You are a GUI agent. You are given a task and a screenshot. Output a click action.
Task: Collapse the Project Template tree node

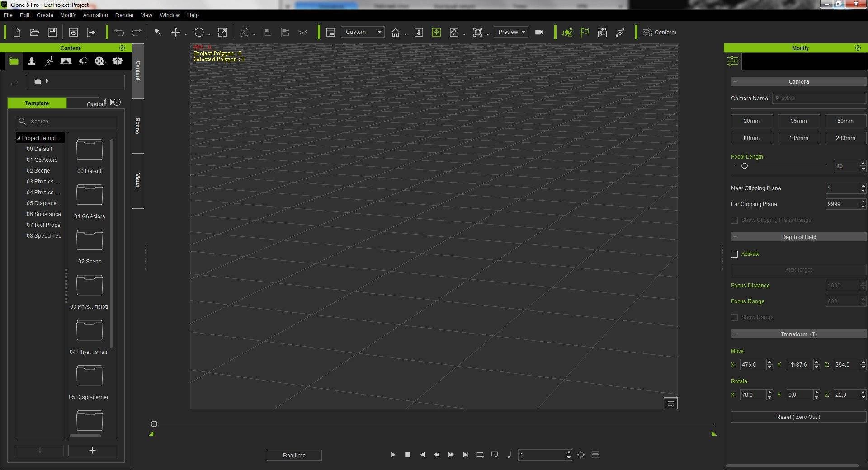[x=19, y=138]
